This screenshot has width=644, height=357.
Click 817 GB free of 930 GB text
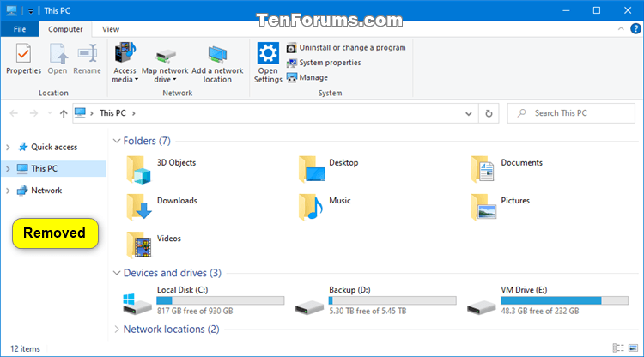pyautogui.click(x=195, y=311)
